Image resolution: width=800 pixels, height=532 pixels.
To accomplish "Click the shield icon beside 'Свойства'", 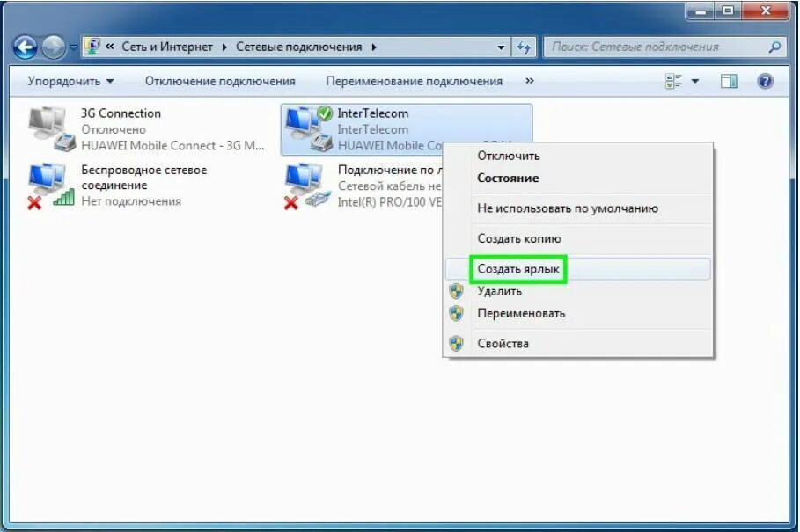I will point(456,344).
